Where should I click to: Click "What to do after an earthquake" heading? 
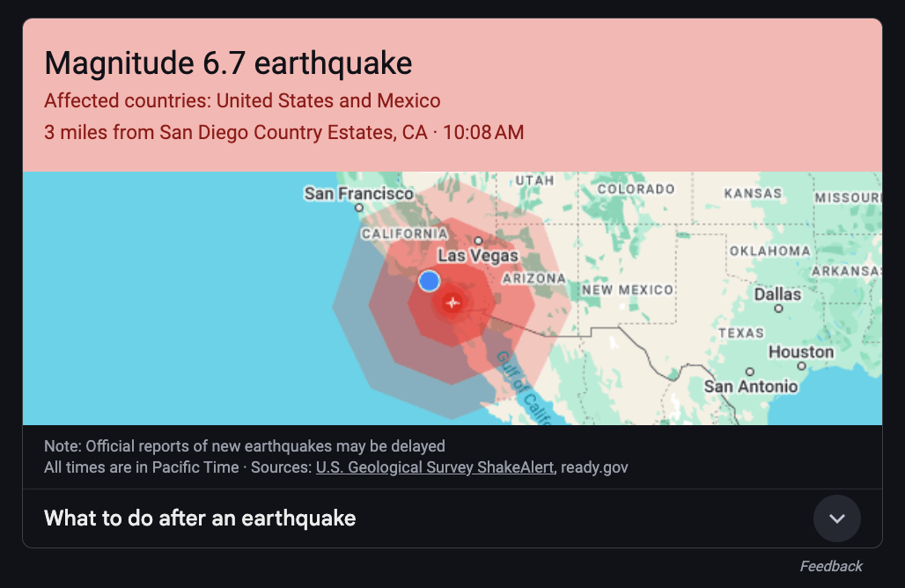(200, 518)
